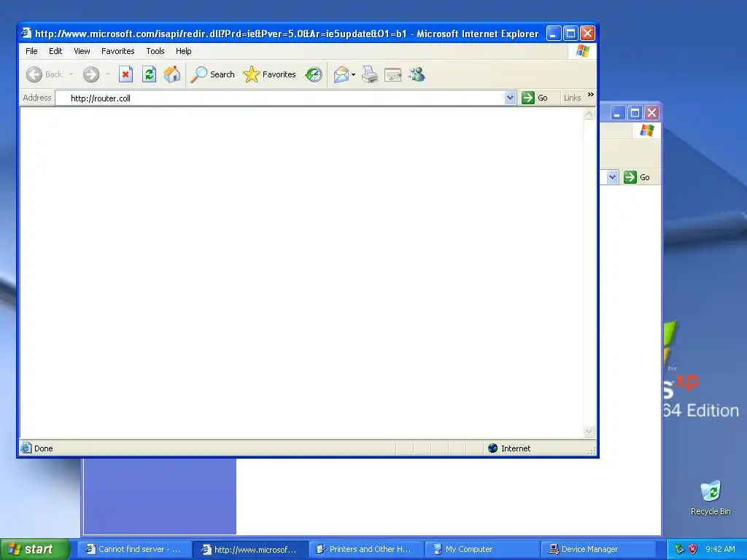This screenshot has height=560, width=747.
Task: Minimize the front Internet Explorer window
Action: click(x=553, y=33)
